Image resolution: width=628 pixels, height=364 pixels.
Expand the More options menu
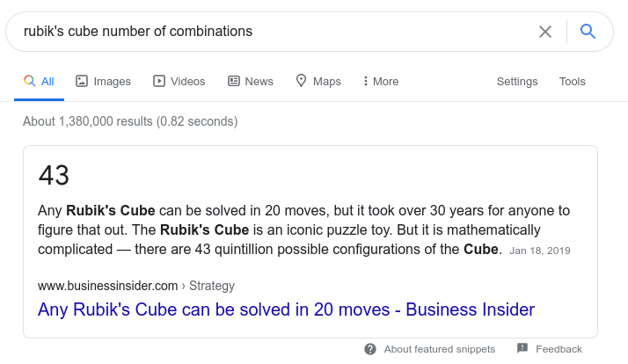click(x=381, y=81)
